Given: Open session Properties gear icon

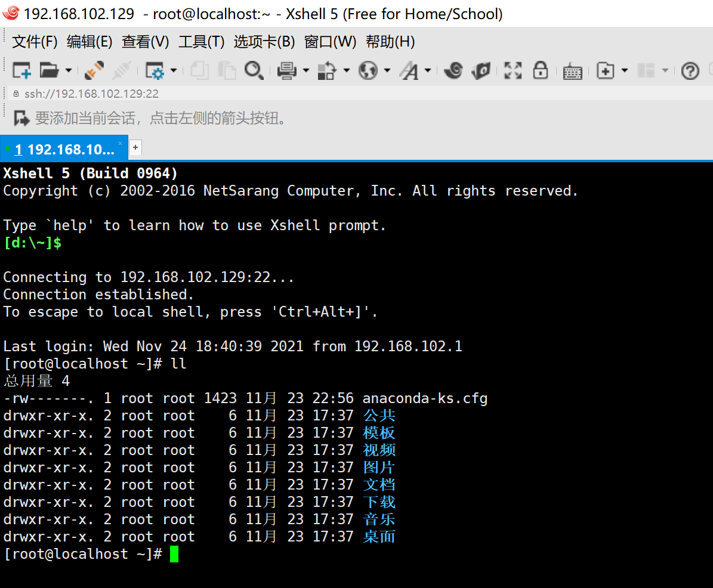Looking at the screenshot, I should point(154,71).
